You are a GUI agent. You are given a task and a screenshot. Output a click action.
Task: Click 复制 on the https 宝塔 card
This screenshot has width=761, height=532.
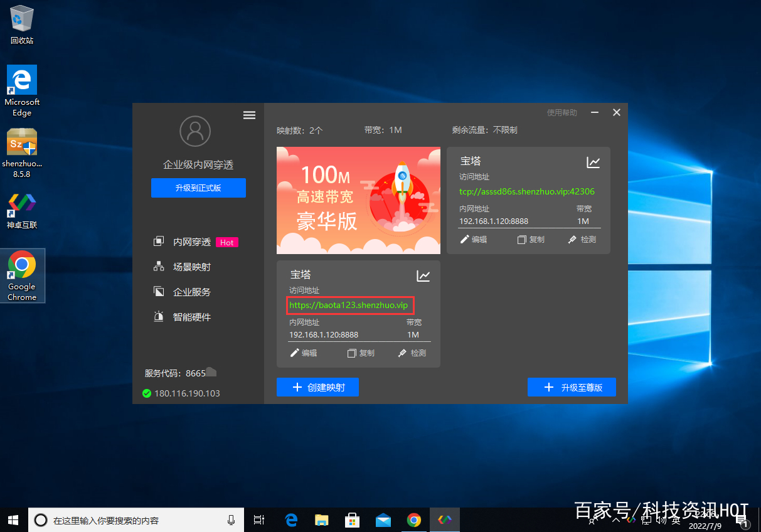361,353
